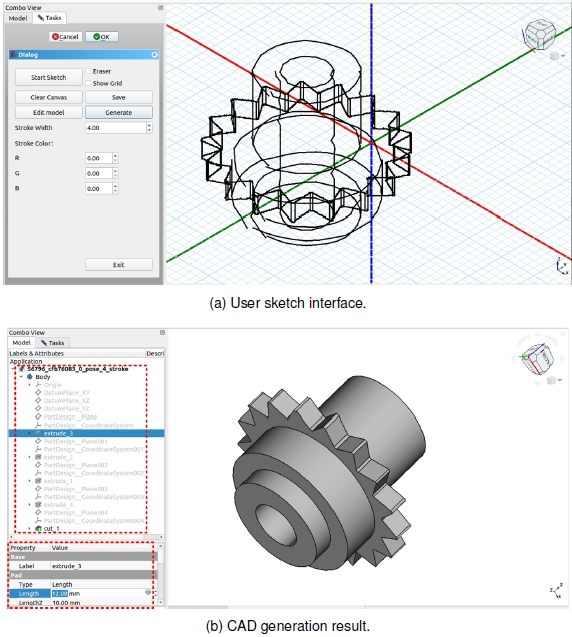Open the Tasks tab in the lower Combo View

[52, 343]
